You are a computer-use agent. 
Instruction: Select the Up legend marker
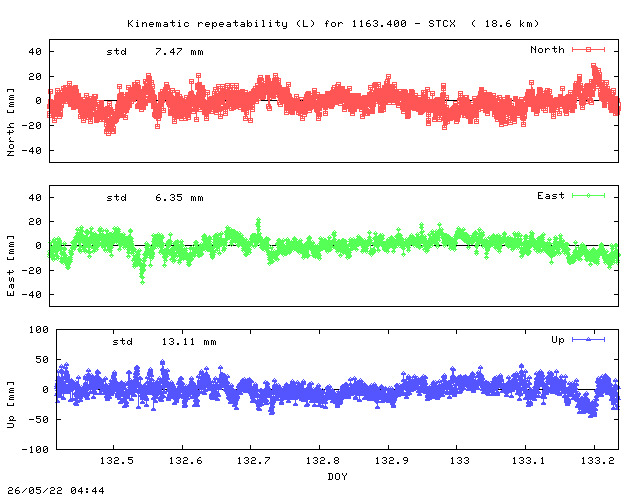588,339
